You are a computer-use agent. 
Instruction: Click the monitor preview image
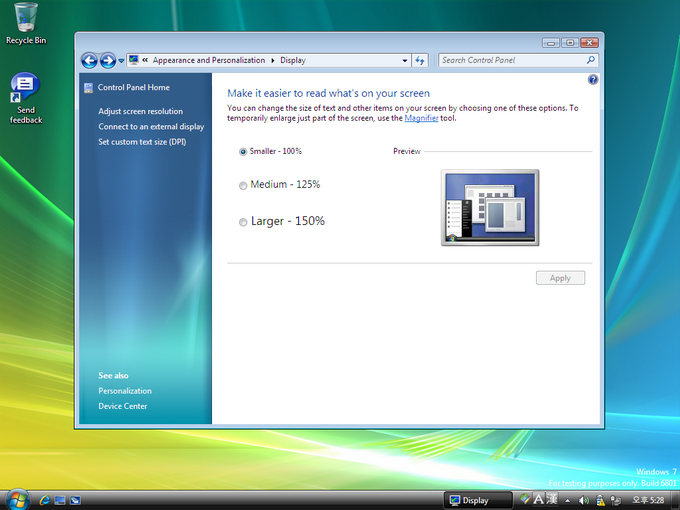click(x=490, y=208)
